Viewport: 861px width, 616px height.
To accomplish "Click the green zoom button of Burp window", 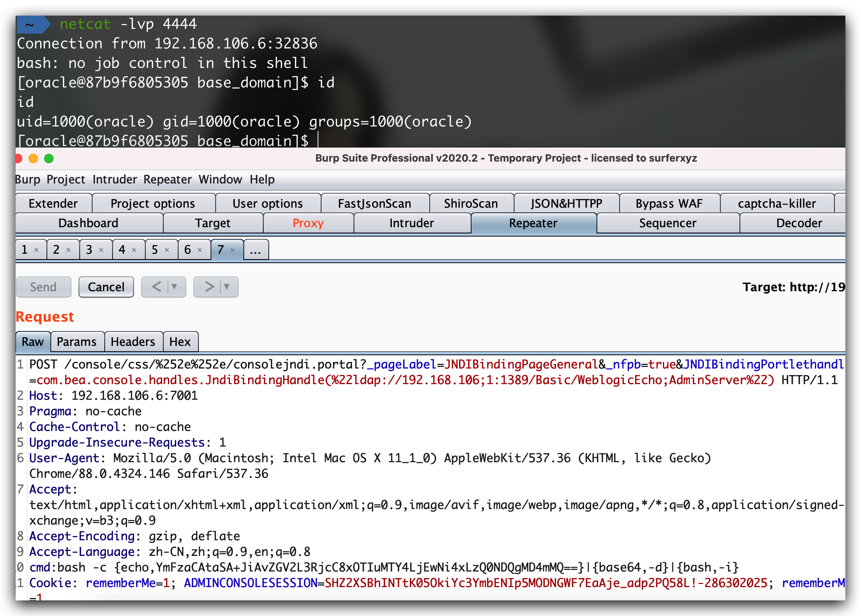I will 49,158.
